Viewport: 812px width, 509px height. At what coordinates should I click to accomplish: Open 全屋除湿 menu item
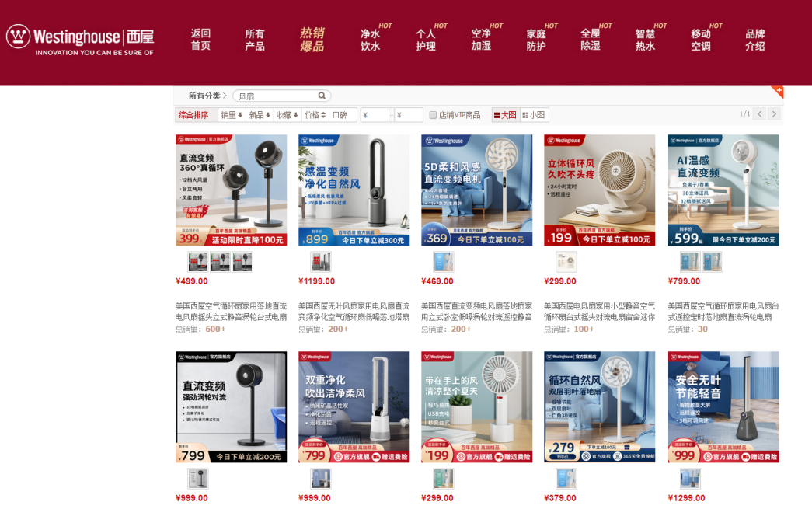point(591,40)
